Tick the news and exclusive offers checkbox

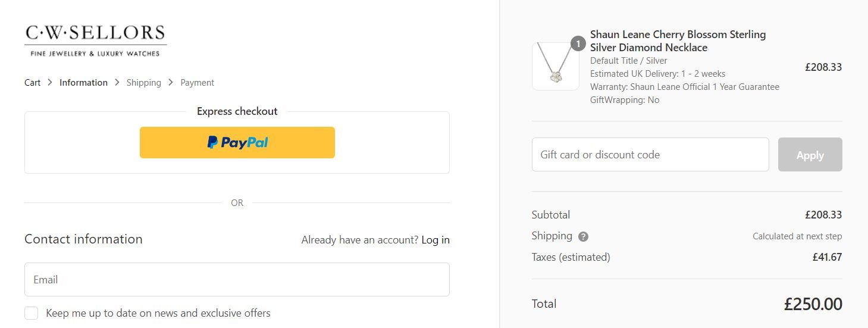click(32, 313)
